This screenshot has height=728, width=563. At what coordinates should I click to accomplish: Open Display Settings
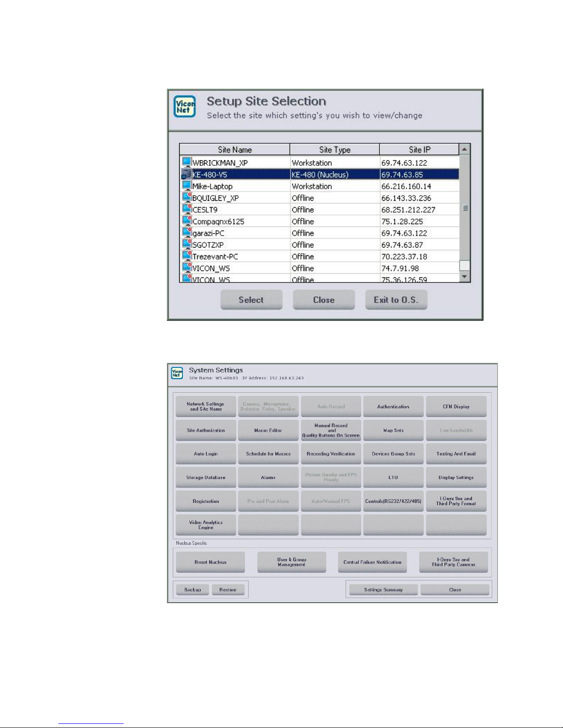point(456,478)
